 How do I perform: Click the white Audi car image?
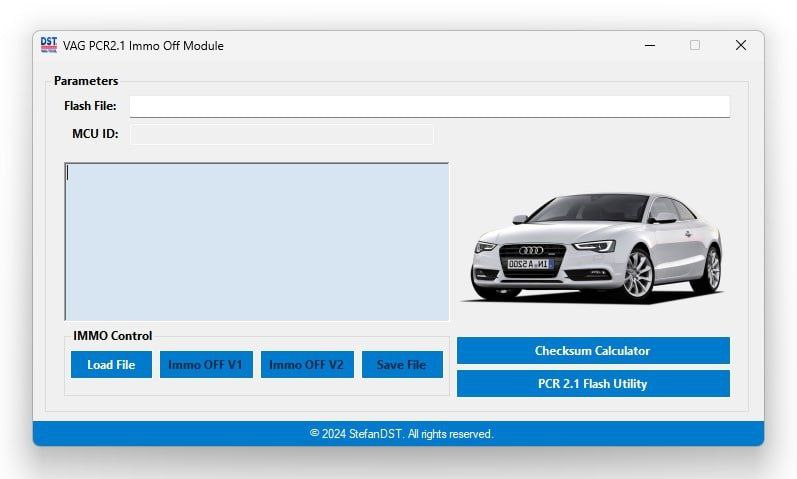(597, 247)
